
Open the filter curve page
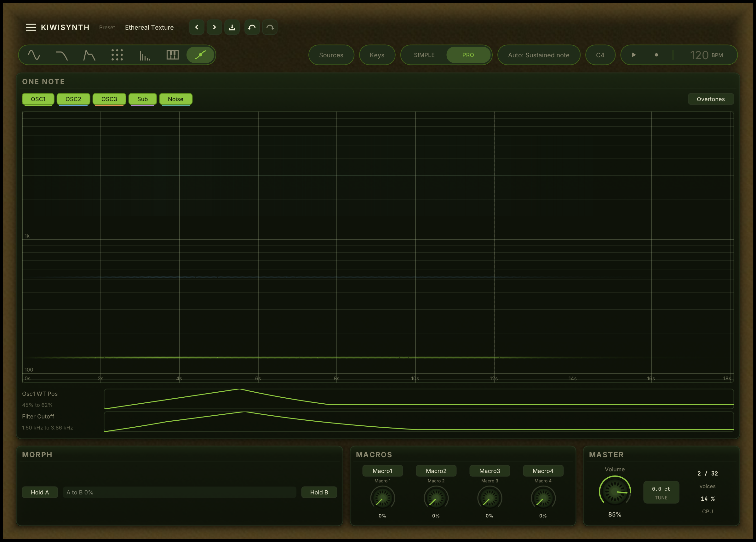coord(62,55)
